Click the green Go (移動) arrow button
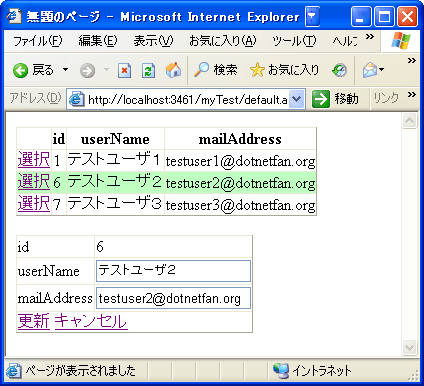The width and height of the screenshot is (424, 386). (321, 99)
